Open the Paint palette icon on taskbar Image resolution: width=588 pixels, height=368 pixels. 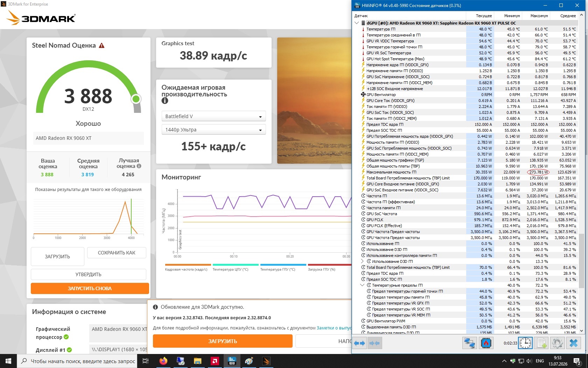pos(249,361)
